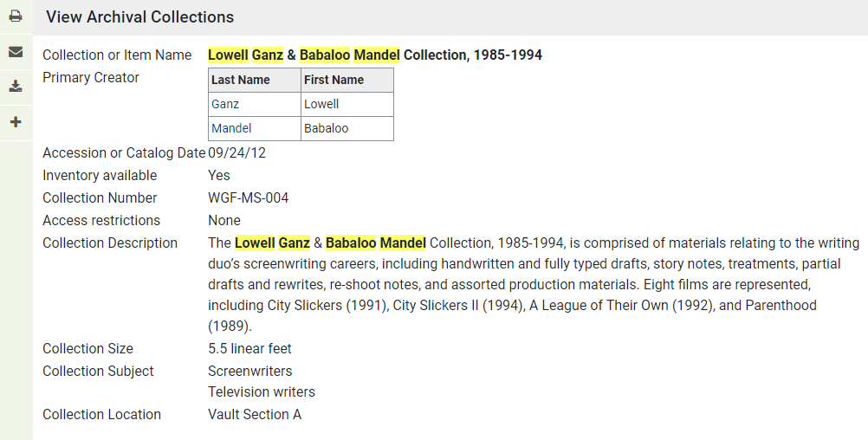Viewport: 868px width, 440px height.
Task: Click the Last Name column header
Action: [x=255, y=80]
